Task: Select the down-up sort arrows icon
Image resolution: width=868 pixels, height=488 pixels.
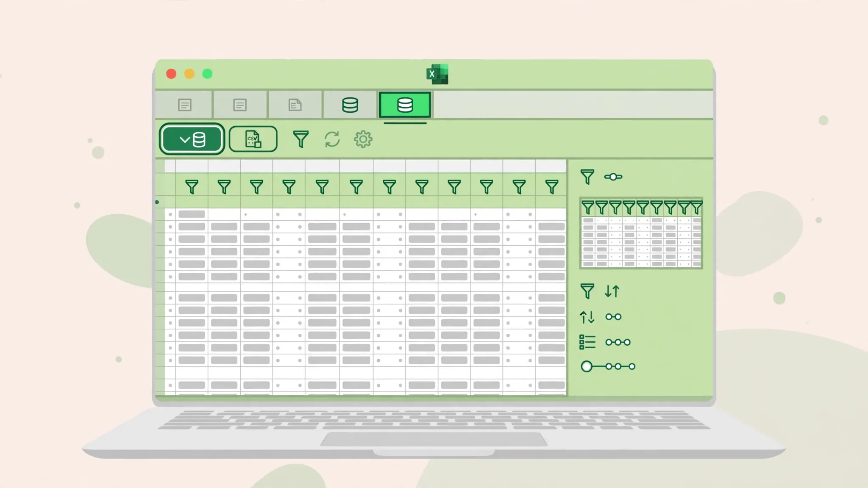Action: click(x=612, y=291)
